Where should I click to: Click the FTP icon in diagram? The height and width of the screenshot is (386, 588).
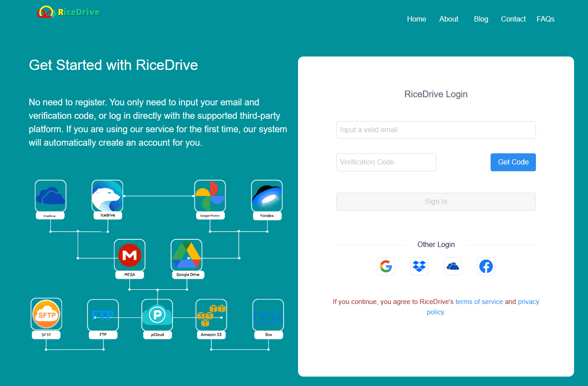(x=103, y=315)
